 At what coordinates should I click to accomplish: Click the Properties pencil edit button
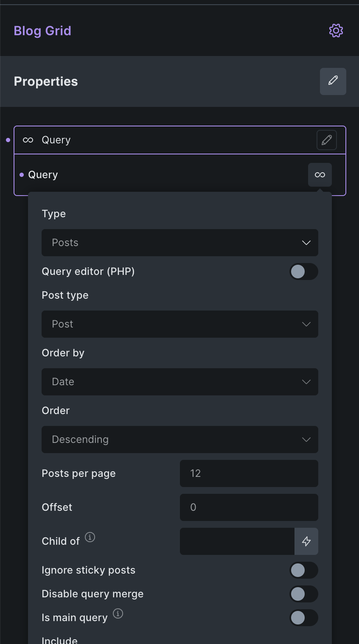tap(333, 81)
